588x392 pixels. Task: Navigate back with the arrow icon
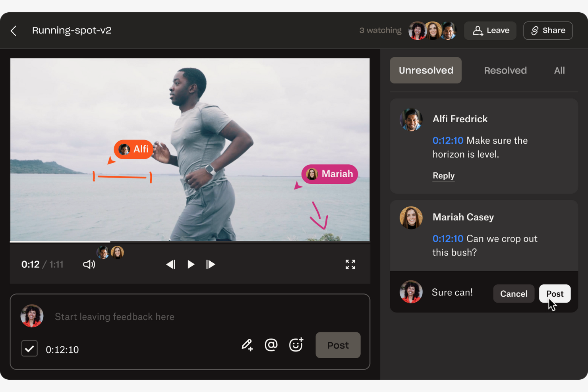point(14,30)
